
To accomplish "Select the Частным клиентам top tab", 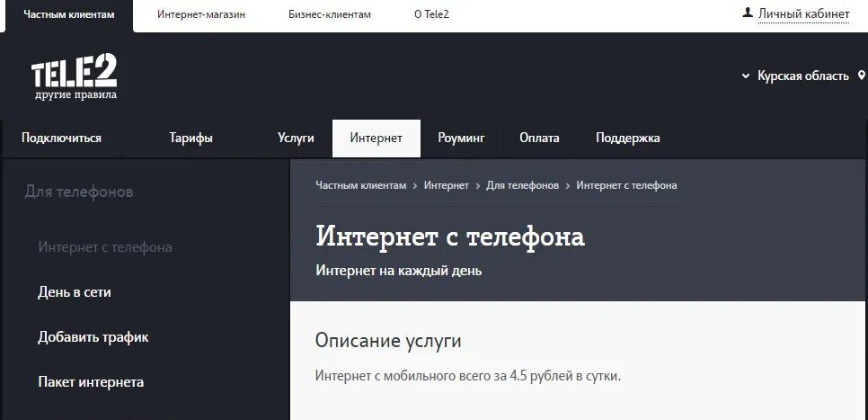I will (x=69, y=15).
